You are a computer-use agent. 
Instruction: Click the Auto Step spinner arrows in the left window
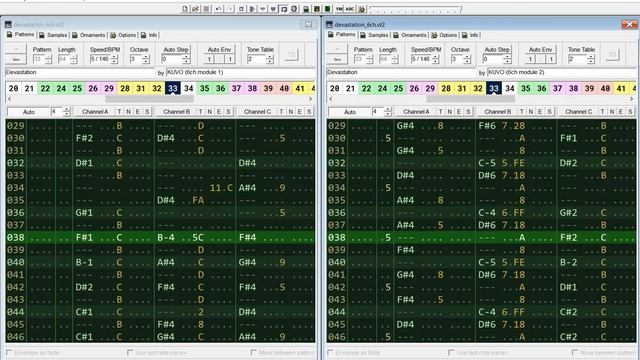point(186,59)
